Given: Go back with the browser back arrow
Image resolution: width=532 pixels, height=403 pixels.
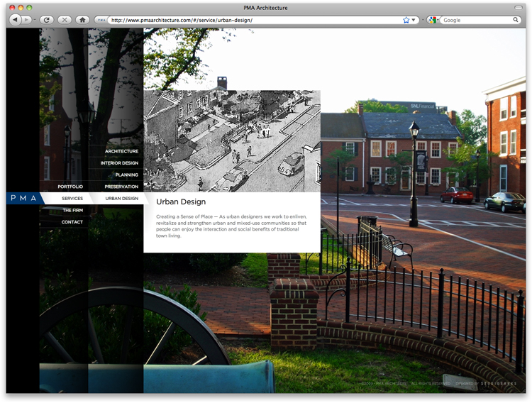Looking at the screenshot, I should 15,20.
